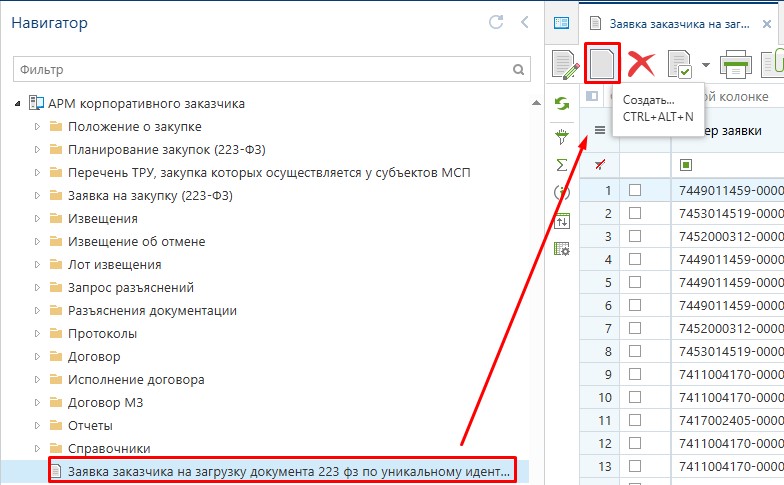Screen dimensions: 784x485
Task: Open the workspace icon left of the tab
Action: pyautogui.click(x=562, y=23)
